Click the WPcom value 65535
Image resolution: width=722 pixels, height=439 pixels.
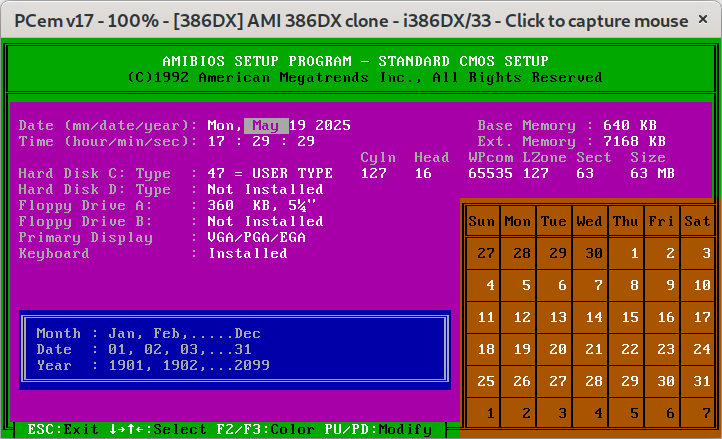tap(490, 174)
